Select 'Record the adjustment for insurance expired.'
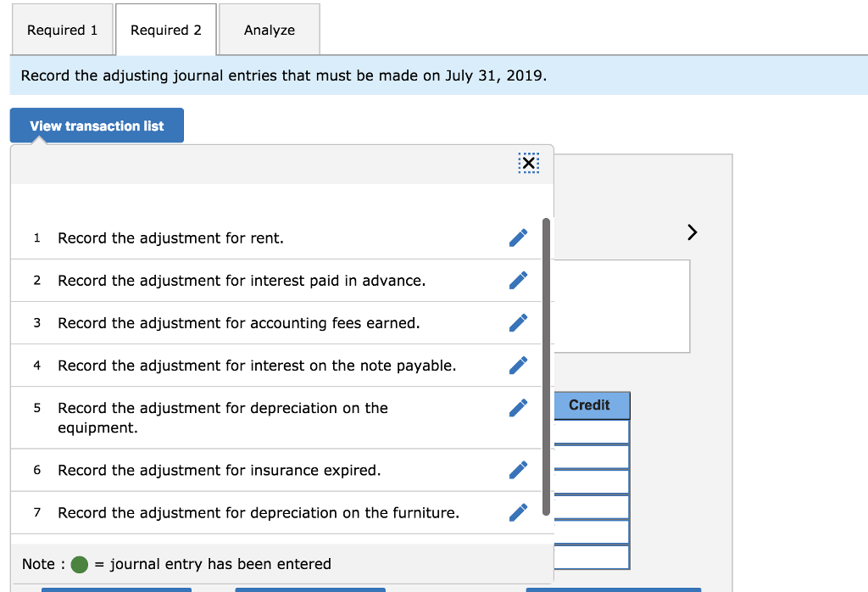 [276, 470]
